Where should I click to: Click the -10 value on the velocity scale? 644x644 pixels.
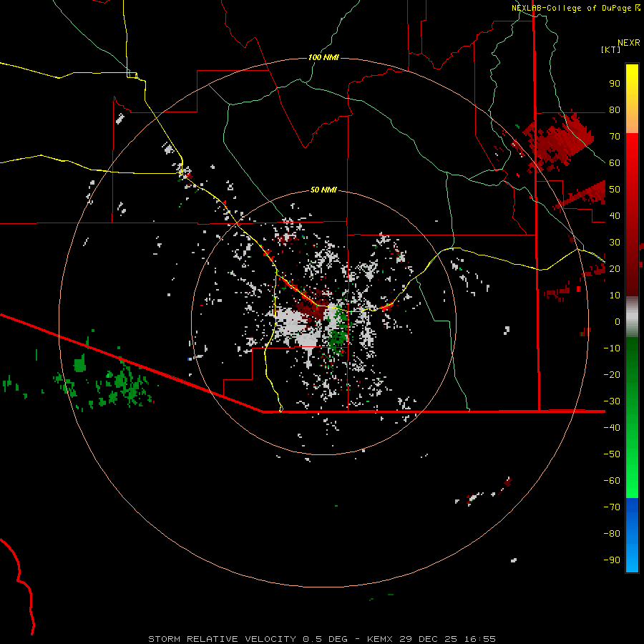click(x=612, y=348)
